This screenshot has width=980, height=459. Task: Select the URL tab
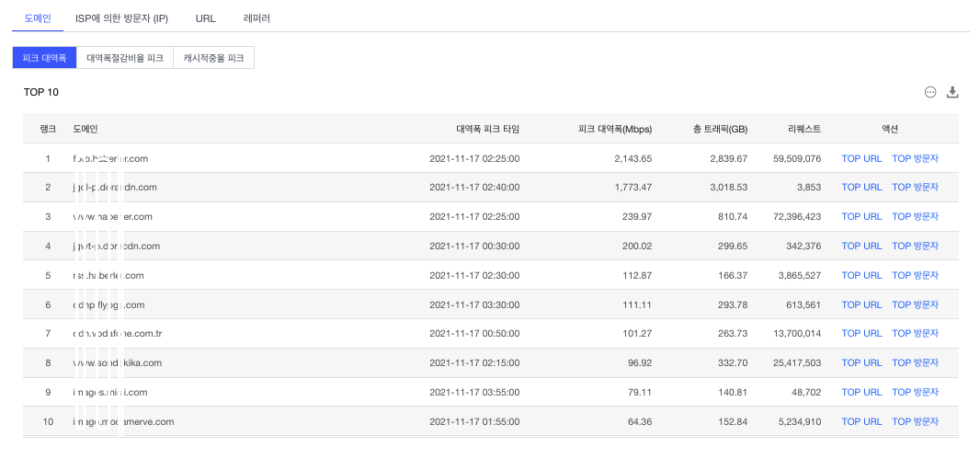click(205, 18)
